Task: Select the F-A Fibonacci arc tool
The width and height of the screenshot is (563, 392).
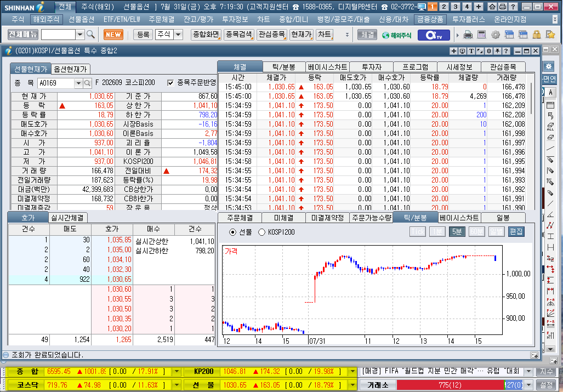Action: 550,302
